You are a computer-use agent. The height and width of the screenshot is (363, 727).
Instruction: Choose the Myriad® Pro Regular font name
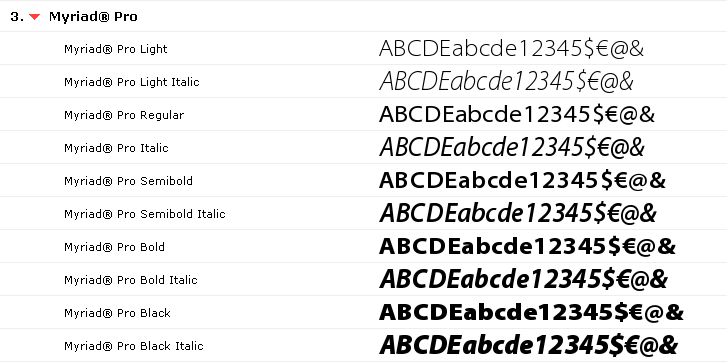click(x=124, y=115)
